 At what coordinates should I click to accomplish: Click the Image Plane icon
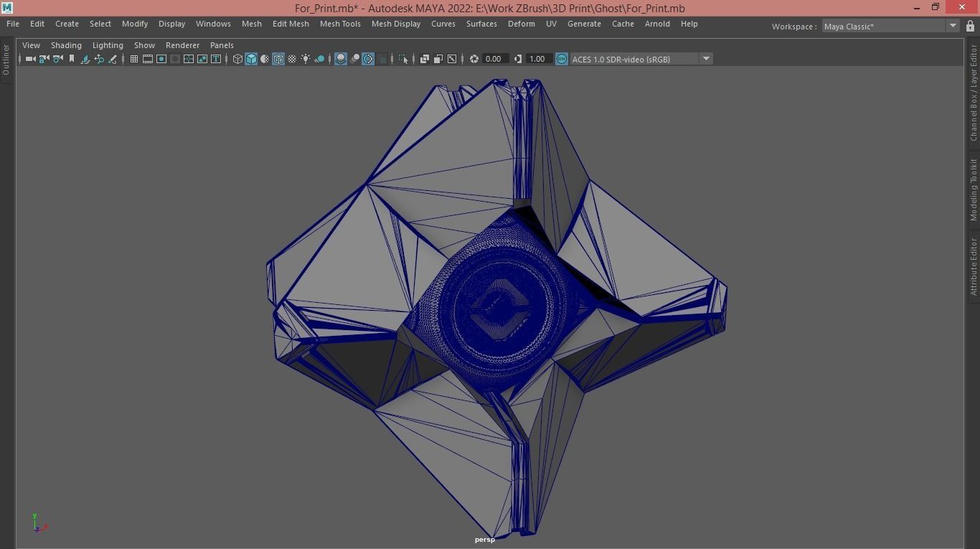pyautogui.click(x=85, y=59)
